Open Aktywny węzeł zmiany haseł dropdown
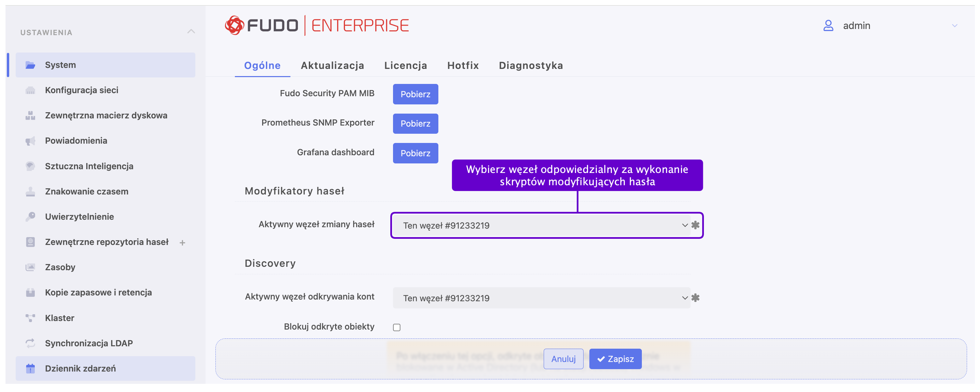The width and height of the screenshot is (980, 392). (x=541, y=226)
